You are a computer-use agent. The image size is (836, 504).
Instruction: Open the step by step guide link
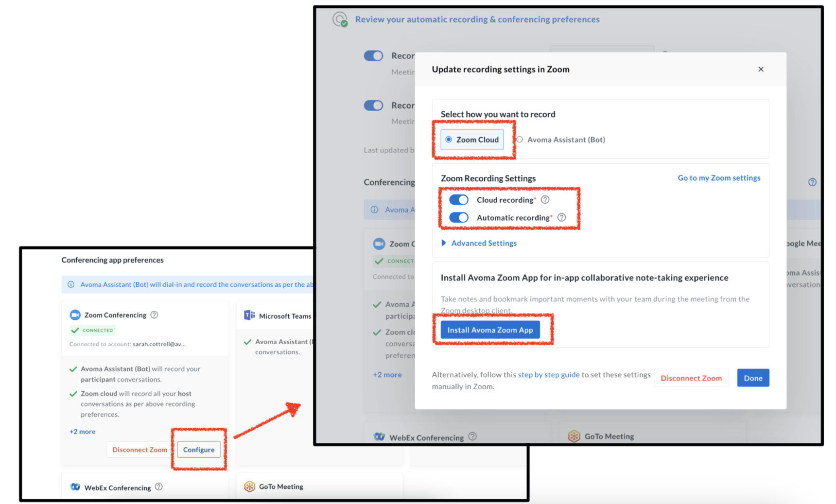click(548, 375)
